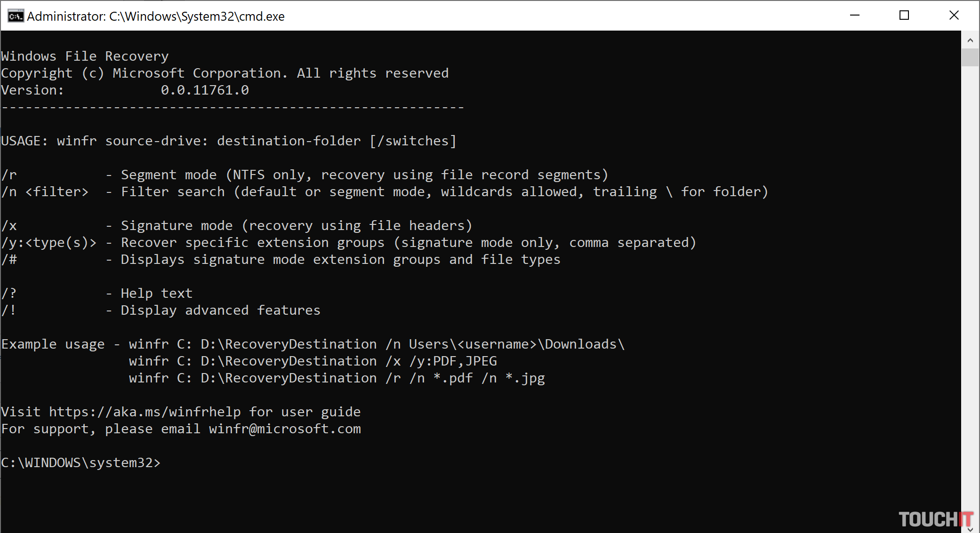Viewport: 980px width, 533px height.
Task: Click the cmd icon in title bar
Action: coord(15,16)
